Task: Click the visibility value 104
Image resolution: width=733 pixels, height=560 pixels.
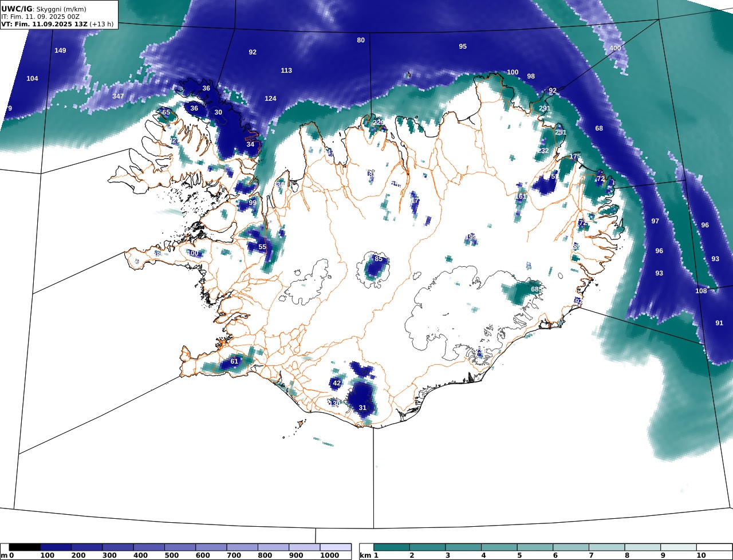Action: [32, 78]
